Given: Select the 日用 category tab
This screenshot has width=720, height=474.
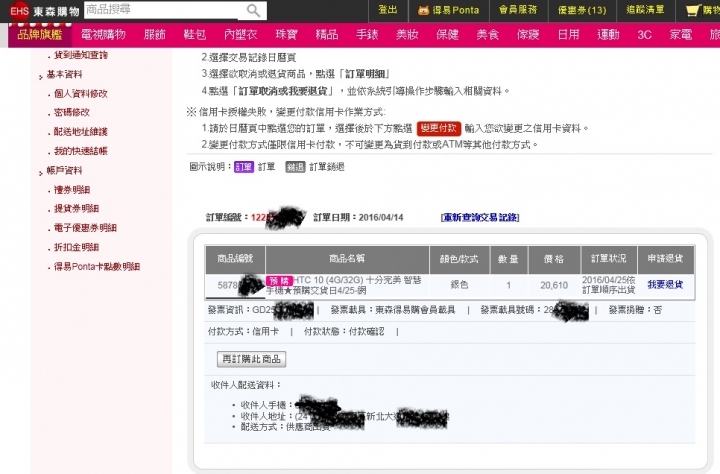Looking at the screenshot, I should (x=568, y=34).
